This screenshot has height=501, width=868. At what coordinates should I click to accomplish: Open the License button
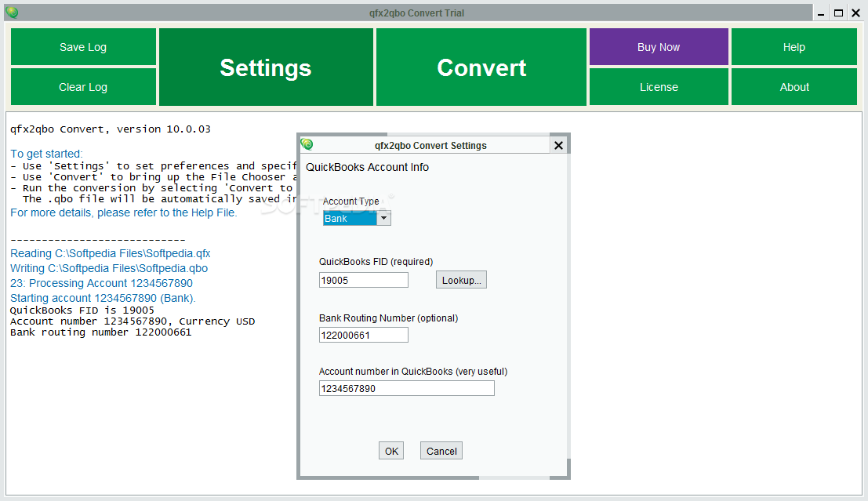tap(659, 87)
